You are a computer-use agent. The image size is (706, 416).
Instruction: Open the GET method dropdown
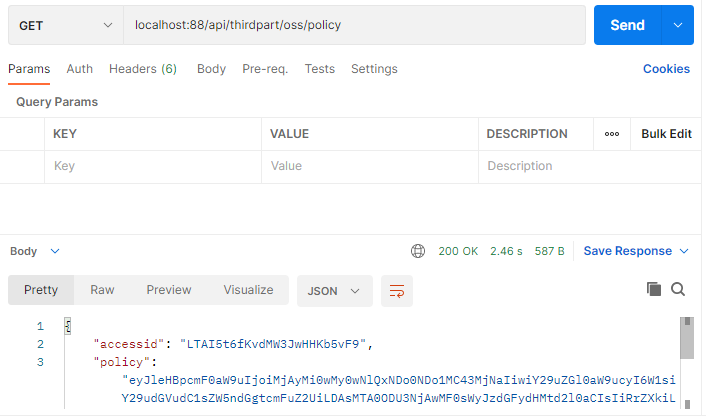66,25
